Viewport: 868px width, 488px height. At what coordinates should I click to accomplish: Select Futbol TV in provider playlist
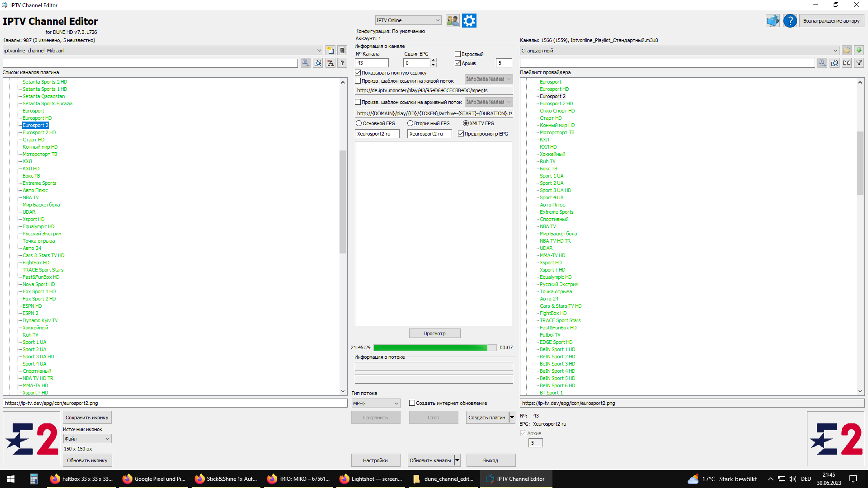(x=550, y=335)
